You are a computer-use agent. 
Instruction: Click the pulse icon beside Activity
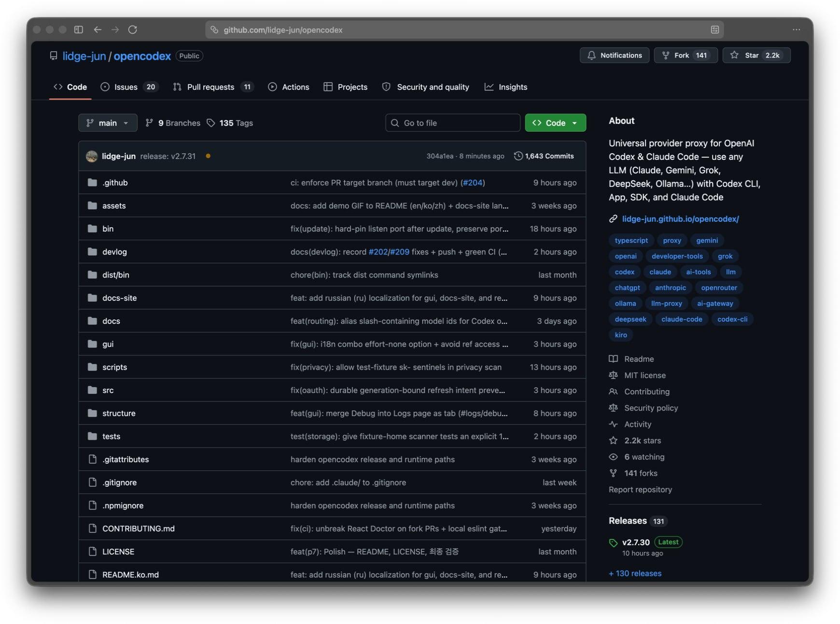(x=614, y=424)
